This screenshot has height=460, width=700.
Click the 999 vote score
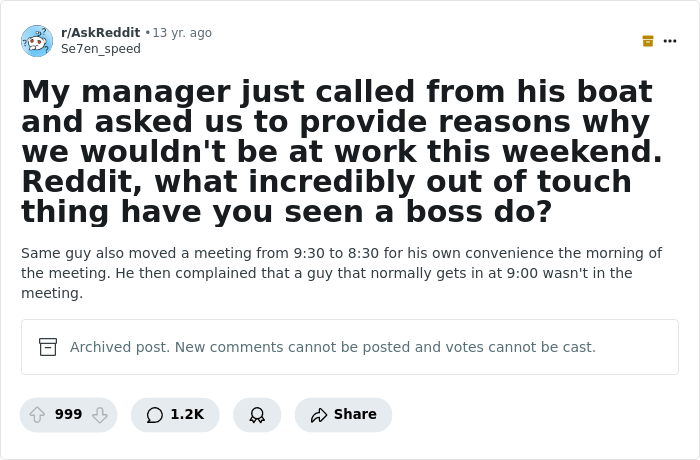coord(68,414)
